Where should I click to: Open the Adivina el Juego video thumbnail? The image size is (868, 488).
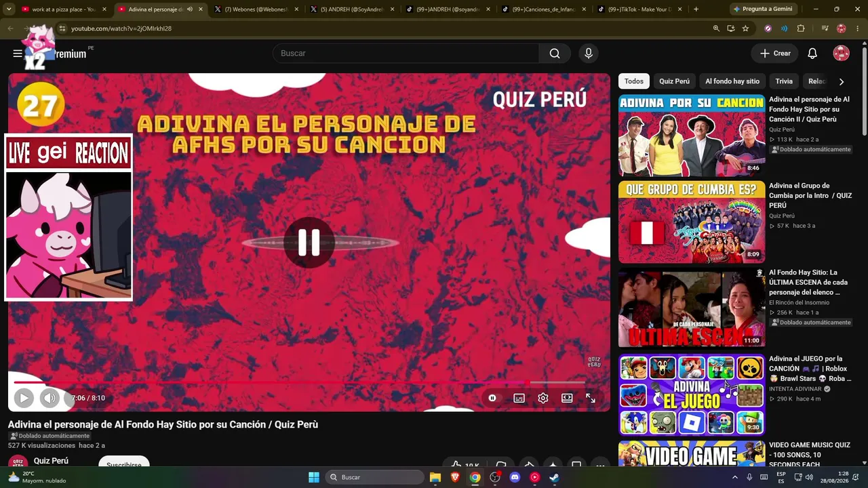tap(692, 395)
